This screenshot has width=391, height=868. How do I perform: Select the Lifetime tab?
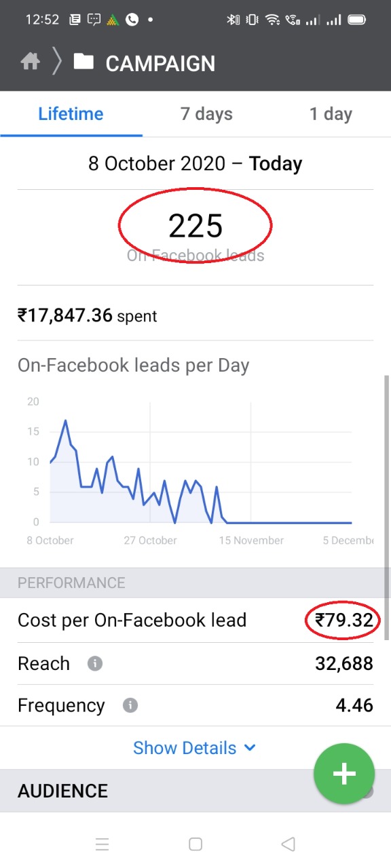[x=71, y=114]
